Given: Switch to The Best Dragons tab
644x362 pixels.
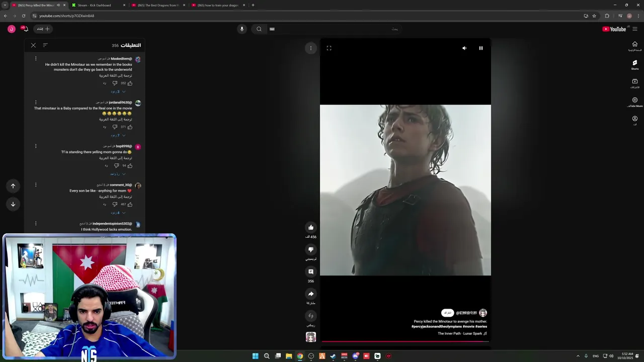Looking at the screenshot, I should click(x=158, y=5).
